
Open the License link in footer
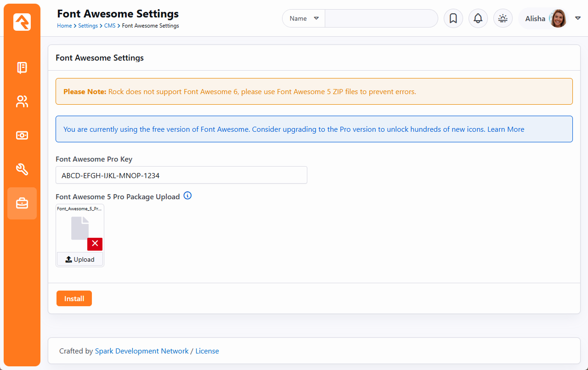tap(207, 351)
